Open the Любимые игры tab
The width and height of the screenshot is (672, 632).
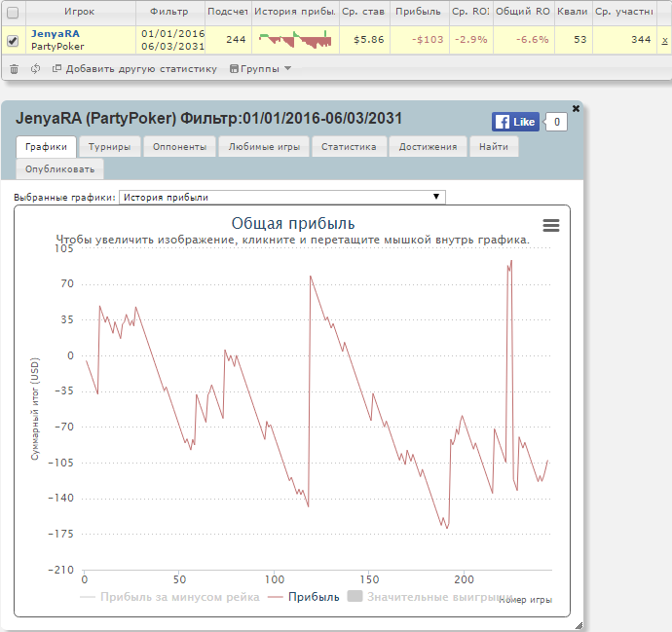(264, 147)
